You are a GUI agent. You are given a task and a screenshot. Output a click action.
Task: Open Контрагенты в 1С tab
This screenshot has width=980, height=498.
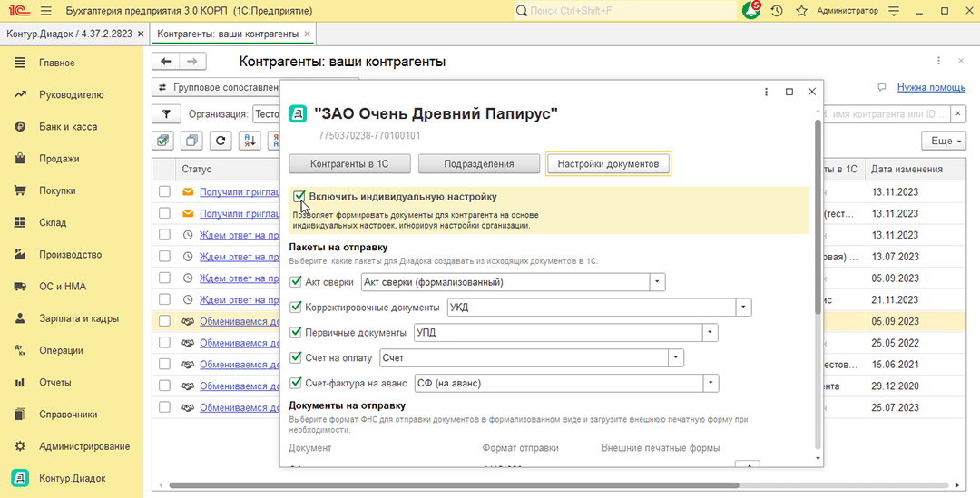[x=349, y=163]
